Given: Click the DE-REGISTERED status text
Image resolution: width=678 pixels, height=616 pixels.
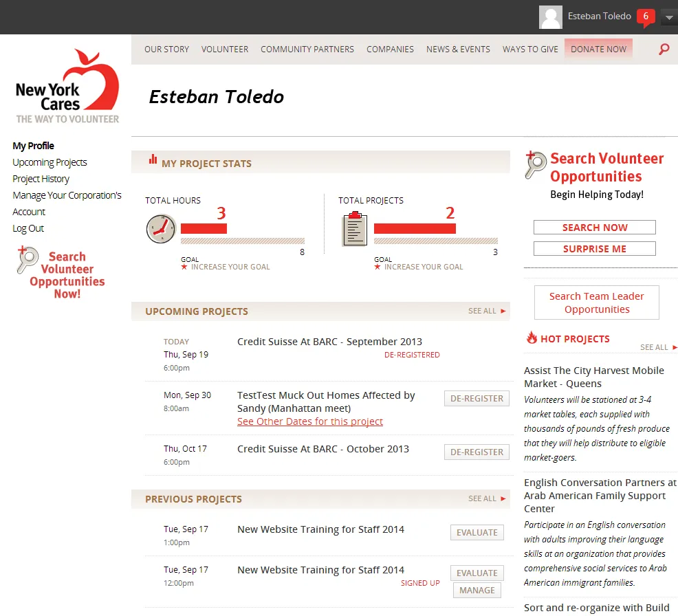Looking at the screenshot, I should pyautogui.click(x=412, y=355).
